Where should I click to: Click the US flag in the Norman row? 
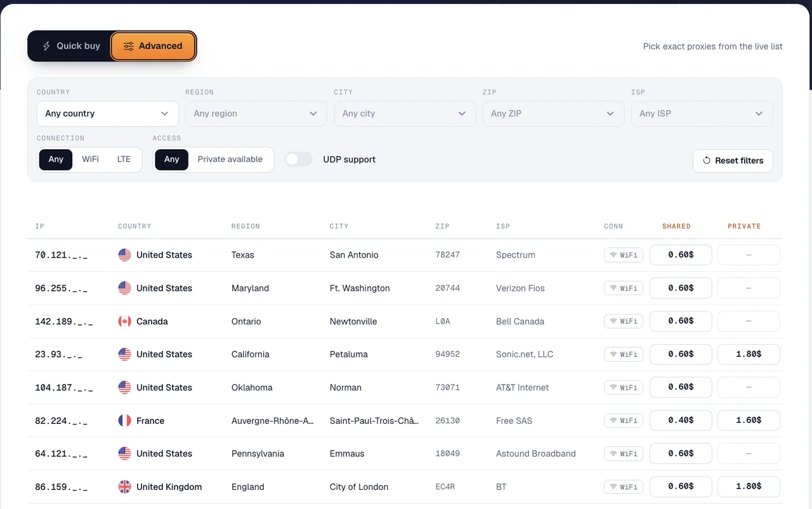[x=125, y=387]
